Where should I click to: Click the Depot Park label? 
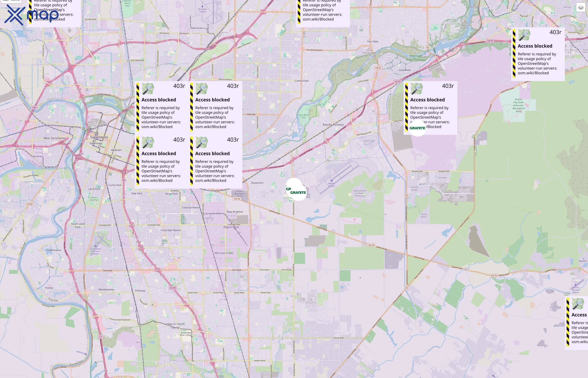[231, 227]
